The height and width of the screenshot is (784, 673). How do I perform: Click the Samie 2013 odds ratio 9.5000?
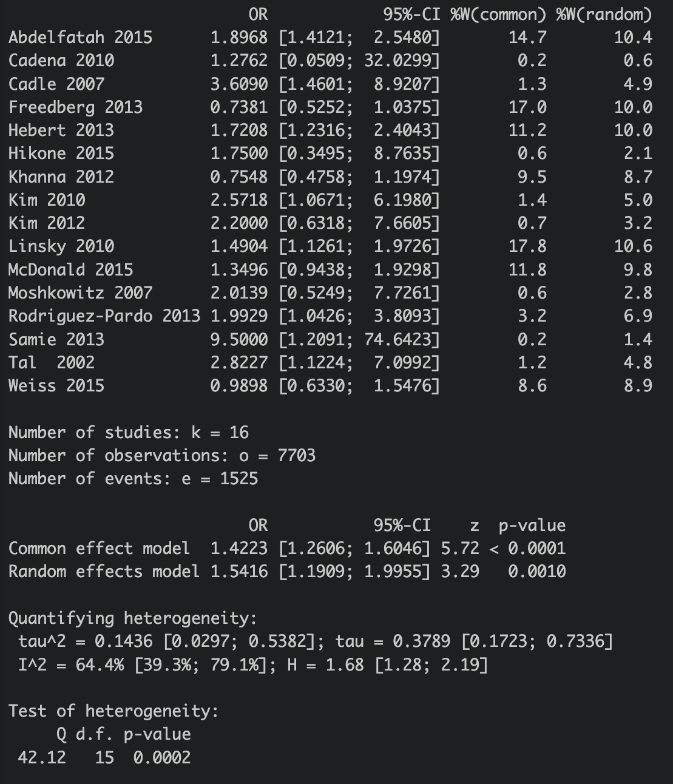[x=238, y=339]
